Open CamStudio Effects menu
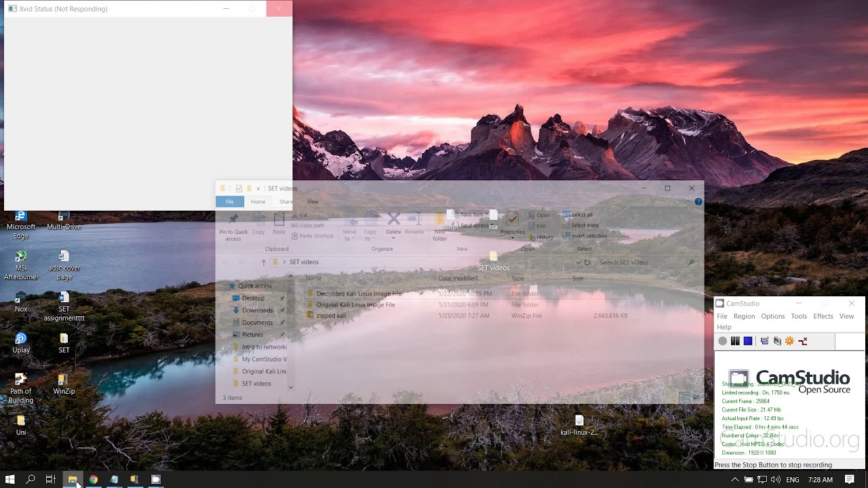The image size is (868, 488). [823, 316]
